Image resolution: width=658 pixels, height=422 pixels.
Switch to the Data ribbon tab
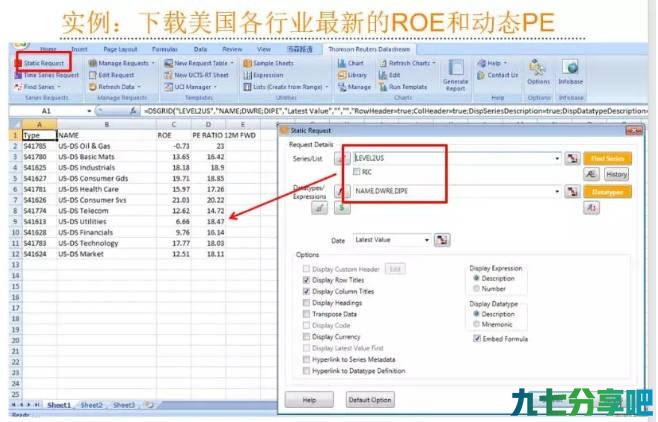[x=200, y=49]
